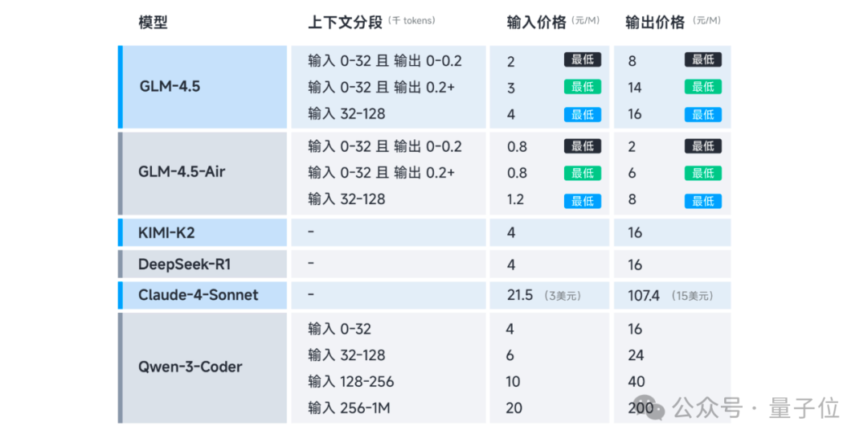Select the Qwen-3-Coder model cell
This screenshot has width=868, height=443.
[203, 367]
